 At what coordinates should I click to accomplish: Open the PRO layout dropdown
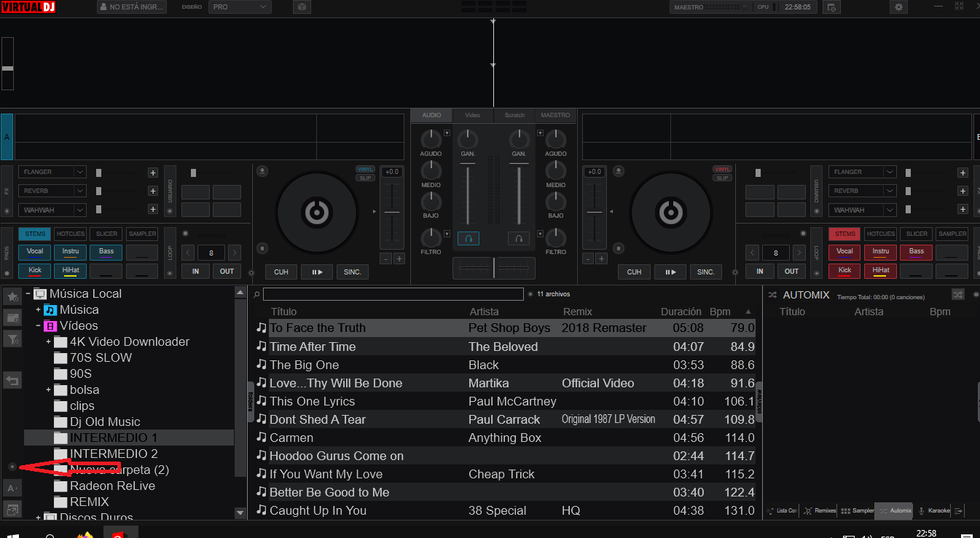tap(239, 7)
